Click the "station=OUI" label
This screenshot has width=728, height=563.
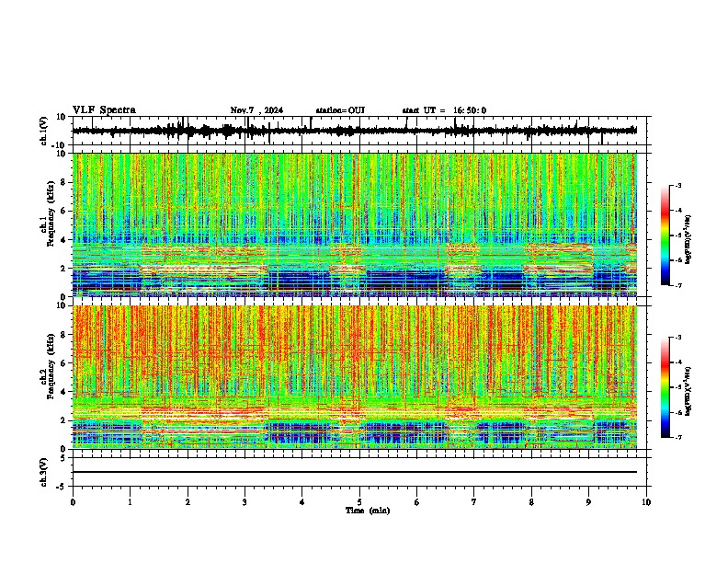click(x=340, y=110)
